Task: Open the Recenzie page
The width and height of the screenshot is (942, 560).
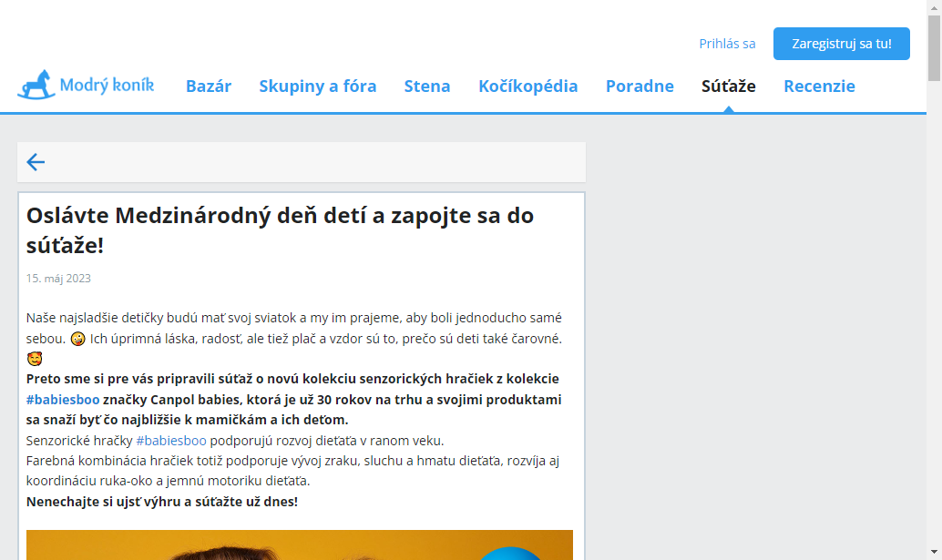Action: (x=819, y=86)
